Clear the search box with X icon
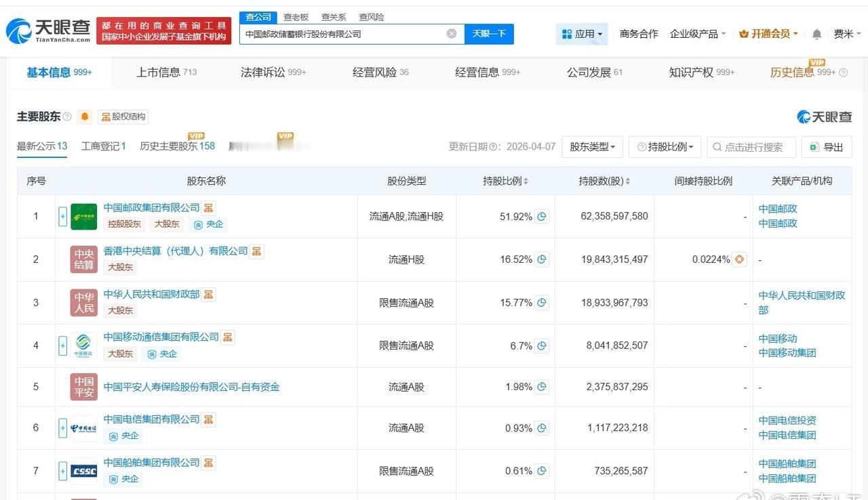868x500 pixels. (452, 34)
